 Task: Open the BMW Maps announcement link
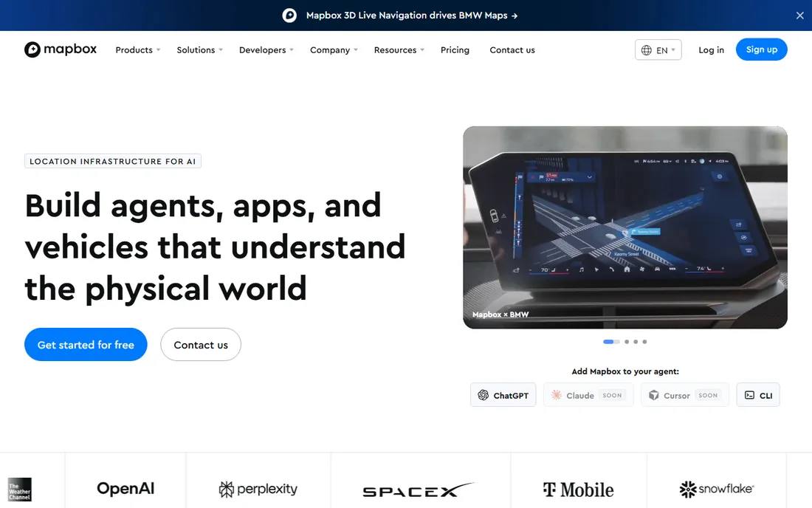coord(412,16)
